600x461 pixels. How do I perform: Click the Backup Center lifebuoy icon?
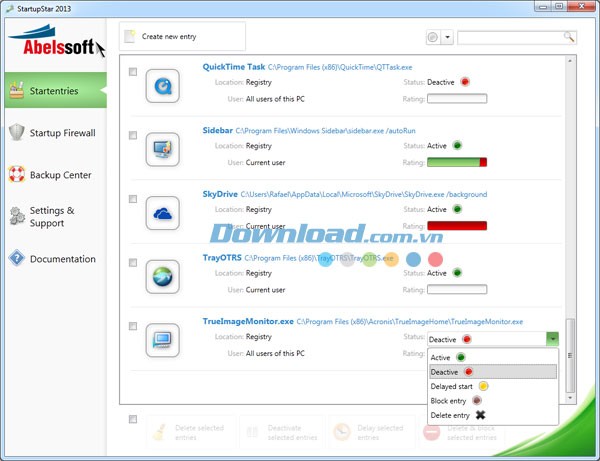16,175
